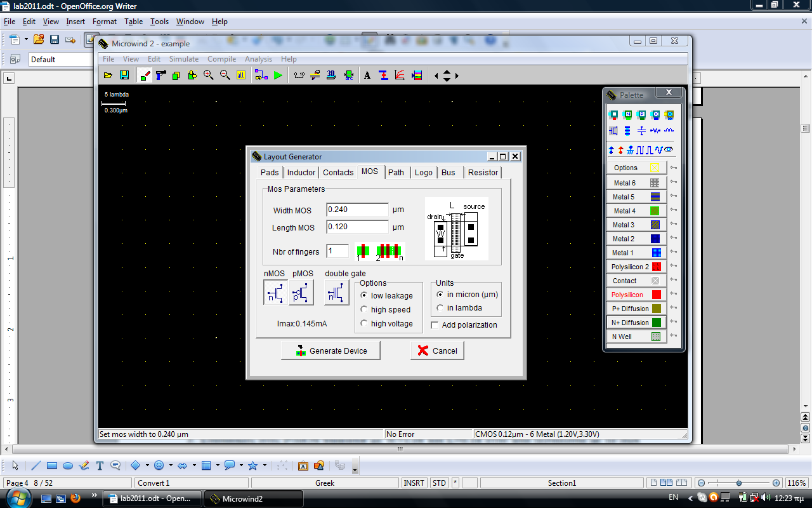Set units to in lambda

tap(459, 308)
